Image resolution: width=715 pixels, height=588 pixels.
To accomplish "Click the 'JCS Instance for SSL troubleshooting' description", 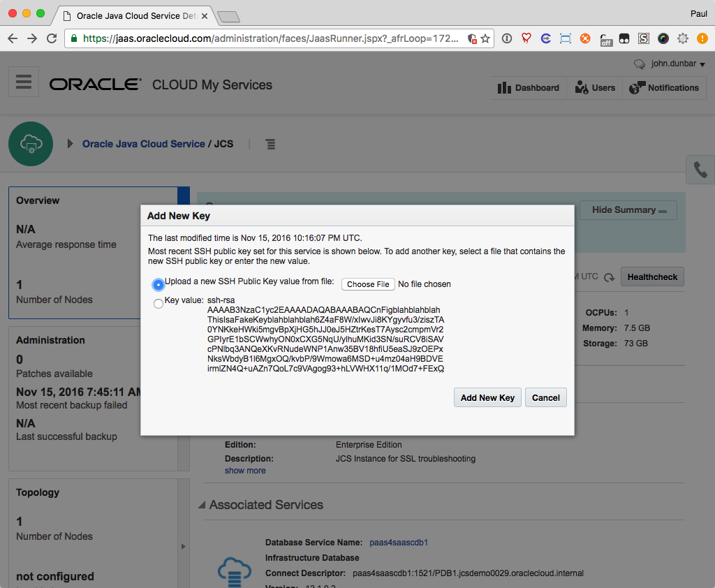I will [406, 458].
